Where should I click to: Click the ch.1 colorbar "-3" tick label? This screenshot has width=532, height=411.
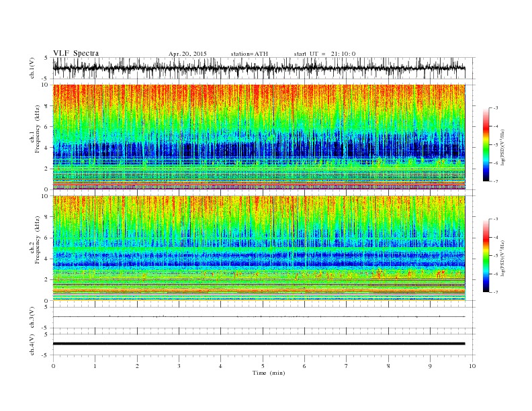tap(496, 108)
